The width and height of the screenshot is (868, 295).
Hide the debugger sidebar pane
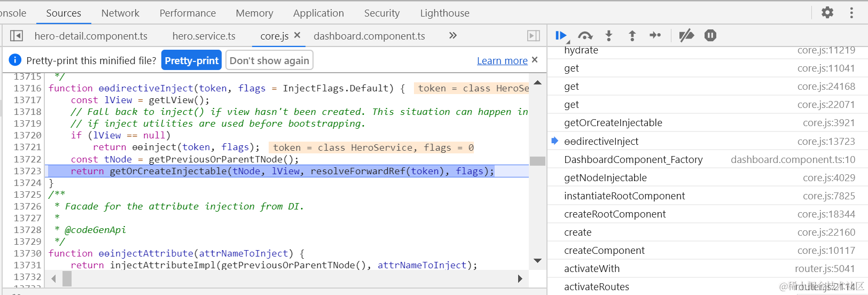(534, 36)
